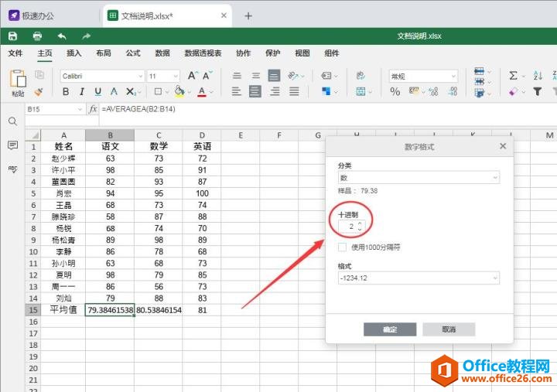Enable the 使用1000分隔符 checkbox
The width and height of the screenshot is (557, 392).
pos(342,247)
